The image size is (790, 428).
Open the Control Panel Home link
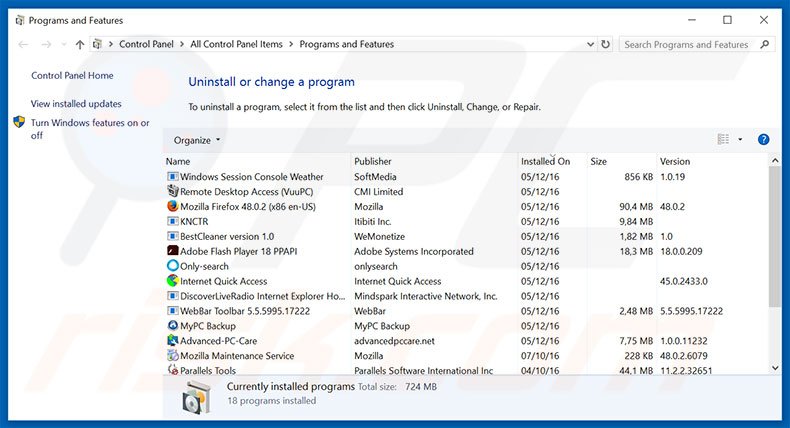point(72,76)
